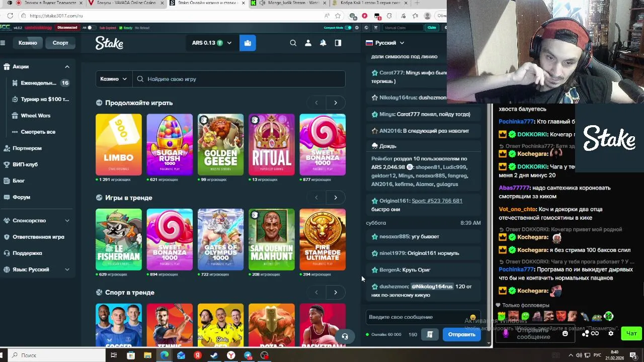Click the taskbar volume icon
The width and height of the screenshot is (644, 362).
pos(579,355)
